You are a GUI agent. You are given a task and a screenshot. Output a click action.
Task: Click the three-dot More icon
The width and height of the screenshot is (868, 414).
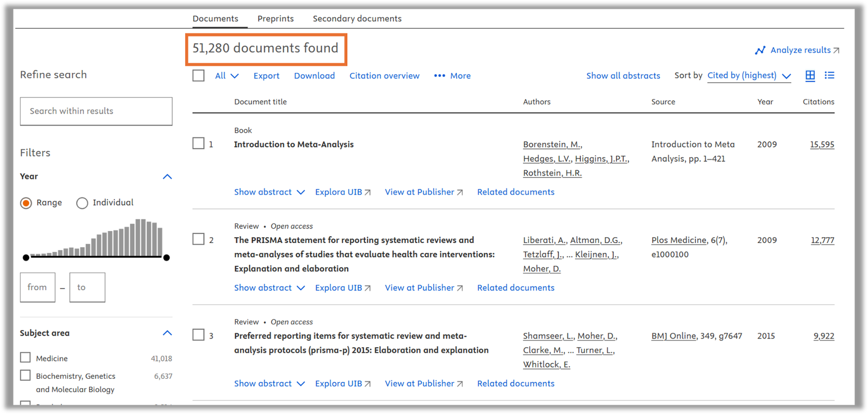(439, 76)
